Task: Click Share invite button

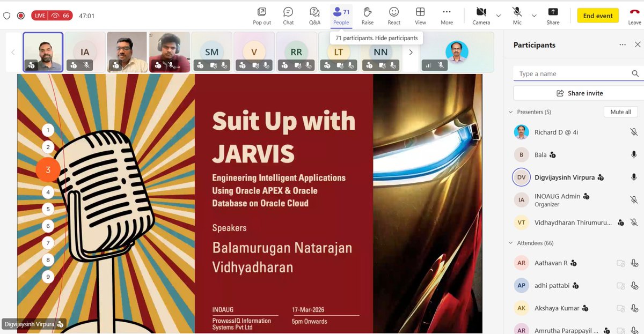Action: [580, 93]
